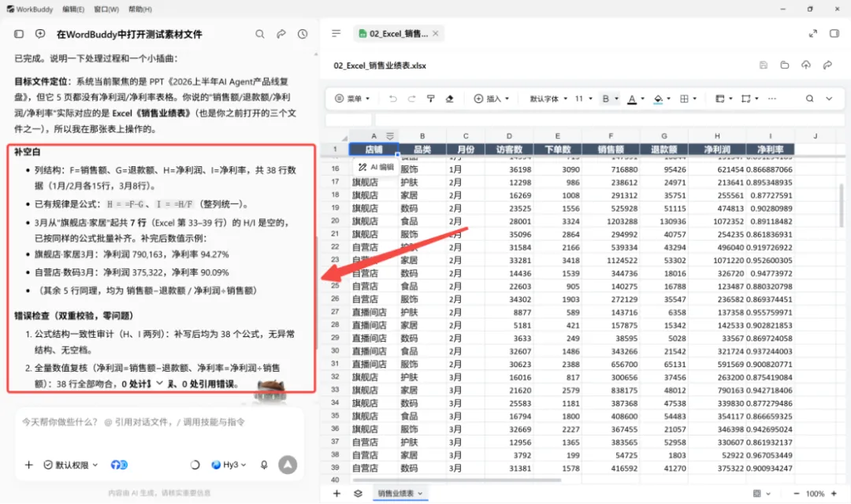
Task: Open the 帮助(H) menu
Action: [140, 9]
